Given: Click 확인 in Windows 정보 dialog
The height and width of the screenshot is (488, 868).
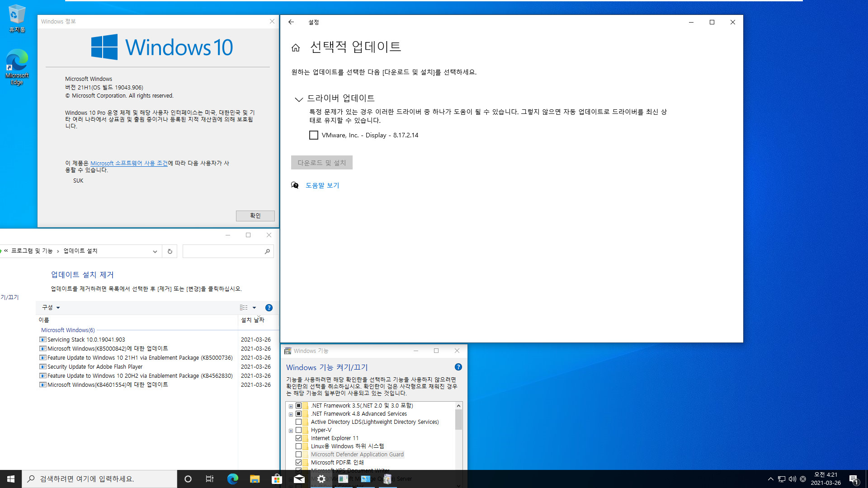Looking at the screenshot, I should 255,216.
